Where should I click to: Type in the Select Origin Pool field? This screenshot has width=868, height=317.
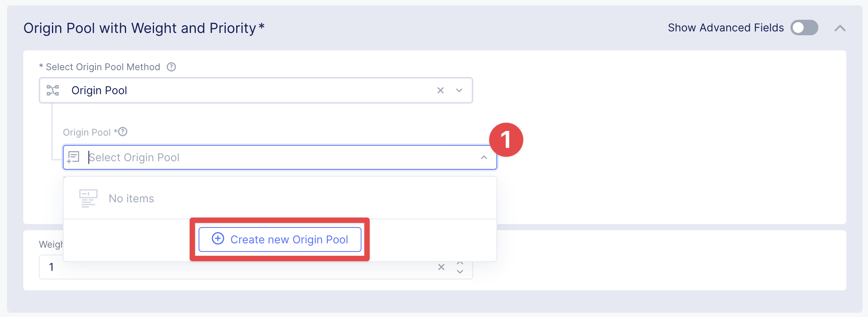(x=271, y=157)
